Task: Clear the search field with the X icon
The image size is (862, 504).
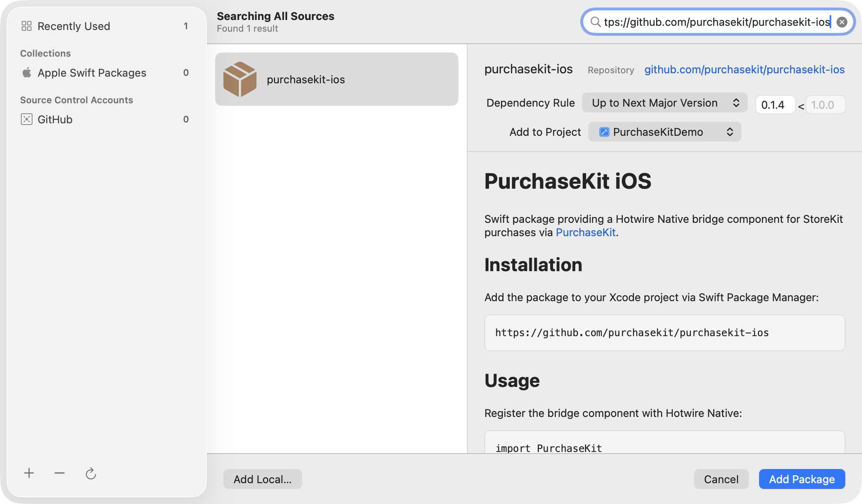Action: [x=842, y=22]
